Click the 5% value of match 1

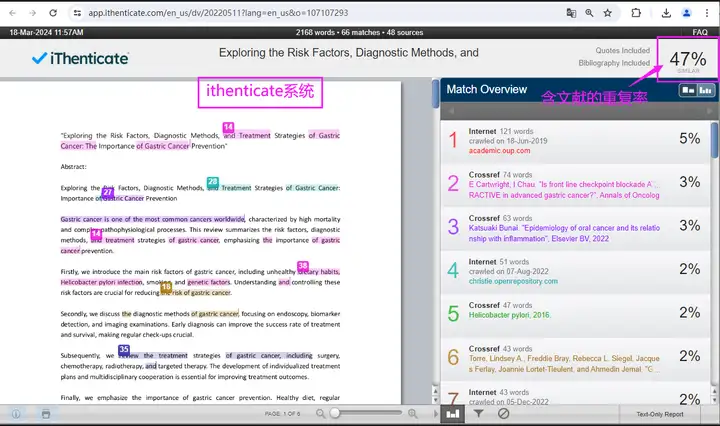pos(689,139)
